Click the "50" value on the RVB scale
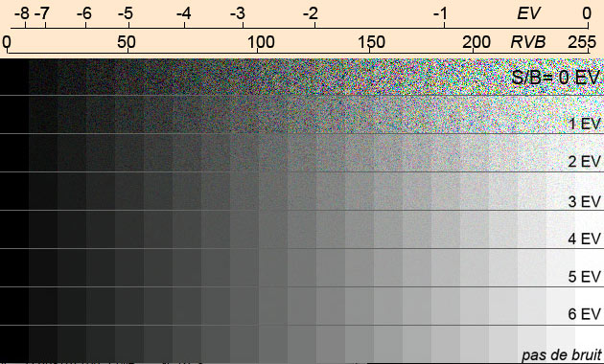The image size is (604, 364). pyautogui.click(x=127, y=42)
